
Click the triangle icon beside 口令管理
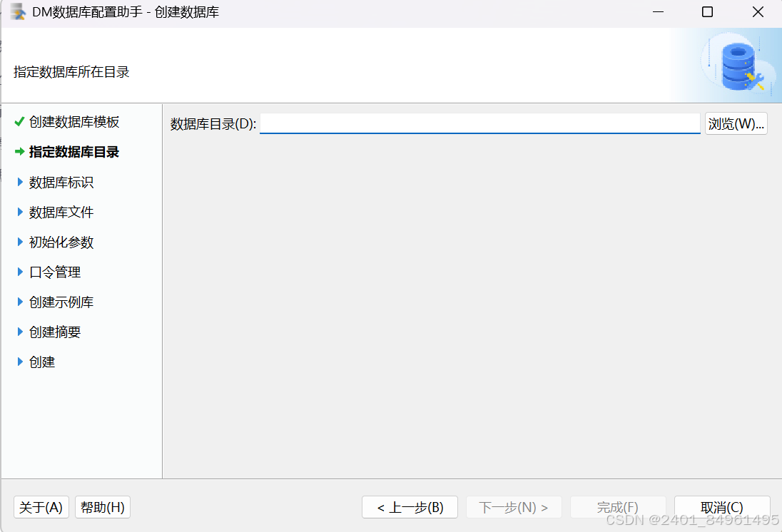point(19,272)
